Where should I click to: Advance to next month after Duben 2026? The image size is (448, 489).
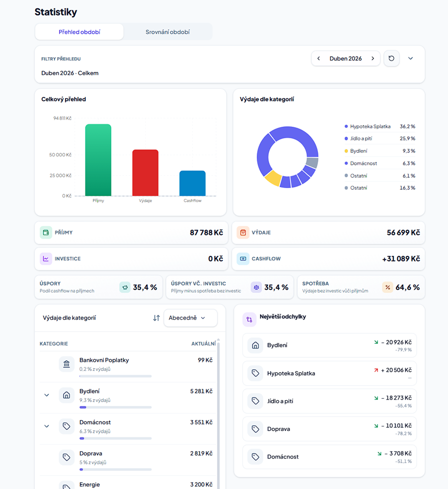coord(373,58)
